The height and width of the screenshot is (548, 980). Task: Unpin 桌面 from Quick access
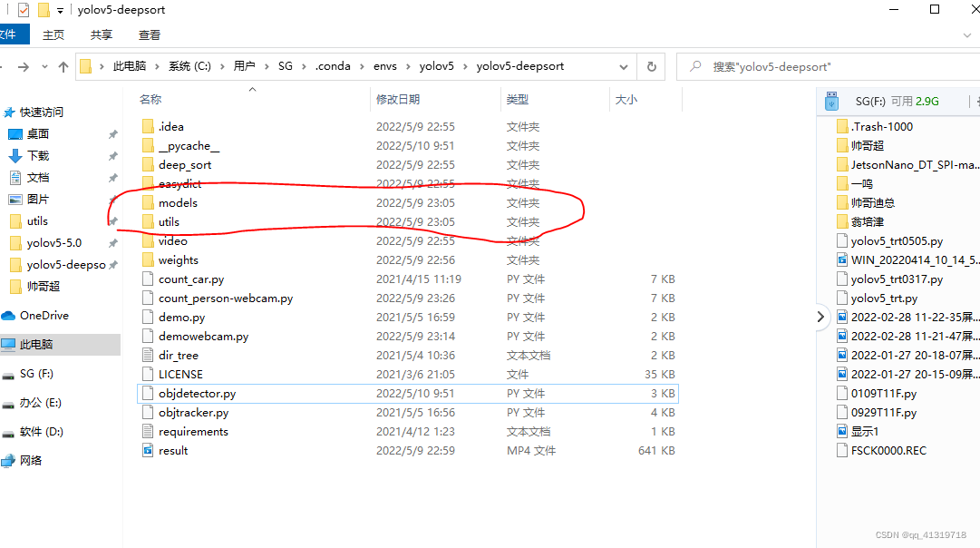112,133
